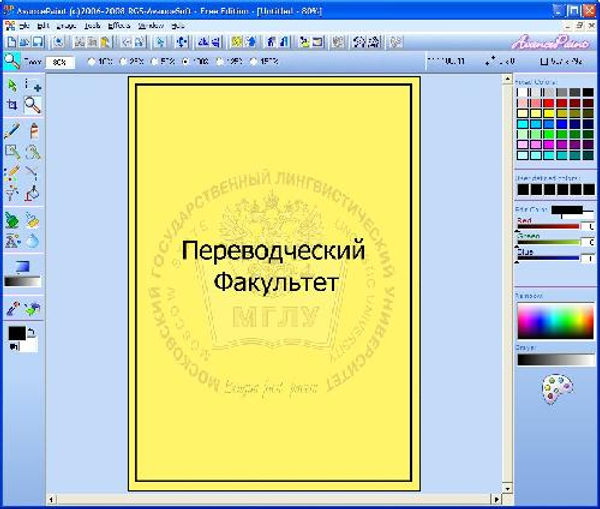Select the blue Pencil drawing tool
This screenshot has width=600, height=509.
click(12, 131)
